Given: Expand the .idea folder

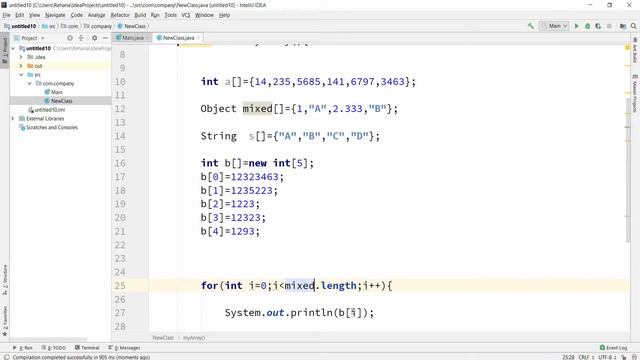Looking at the screenshot, I should coord(21,57).
